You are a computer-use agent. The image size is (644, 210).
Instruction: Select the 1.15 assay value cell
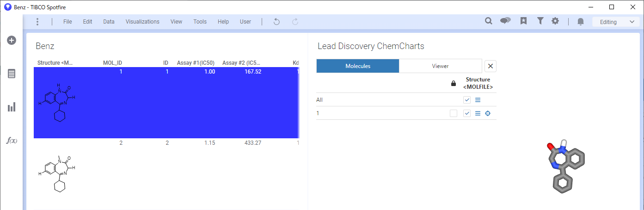coord(210,143)
